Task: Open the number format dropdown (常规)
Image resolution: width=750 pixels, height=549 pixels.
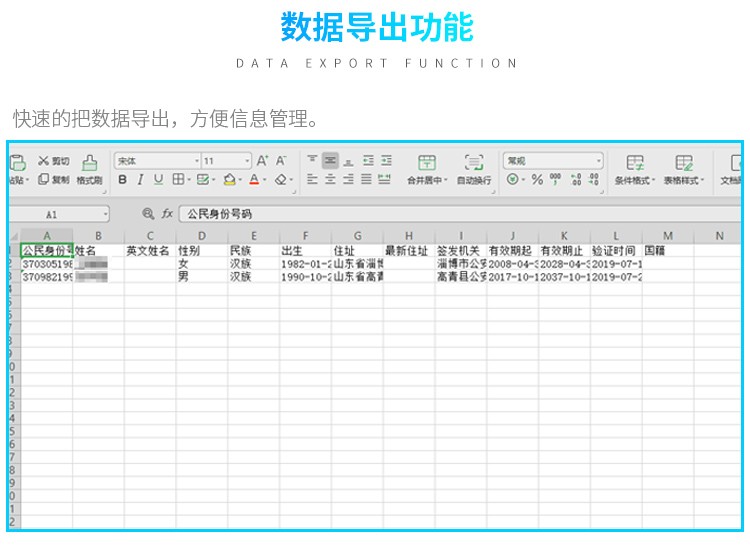Action: point(553,161)
